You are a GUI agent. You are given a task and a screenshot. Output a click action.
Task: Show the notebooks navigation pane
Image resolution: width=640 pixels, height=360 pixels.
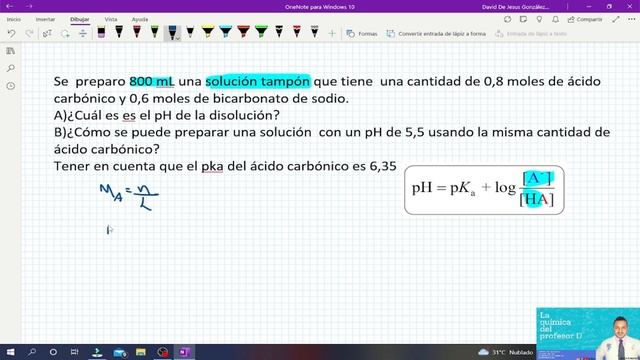(11, 51)
